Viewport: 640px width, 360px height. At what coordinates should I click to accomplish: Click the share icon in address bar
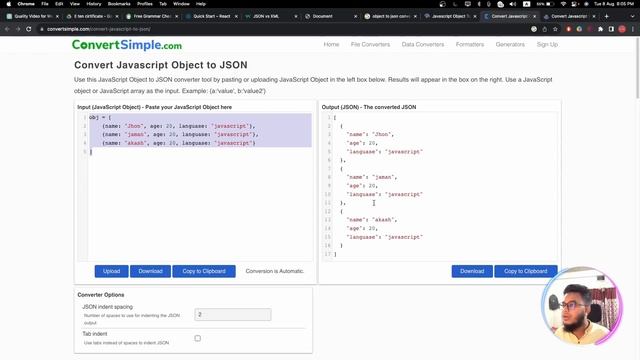(x=544, y=29)
